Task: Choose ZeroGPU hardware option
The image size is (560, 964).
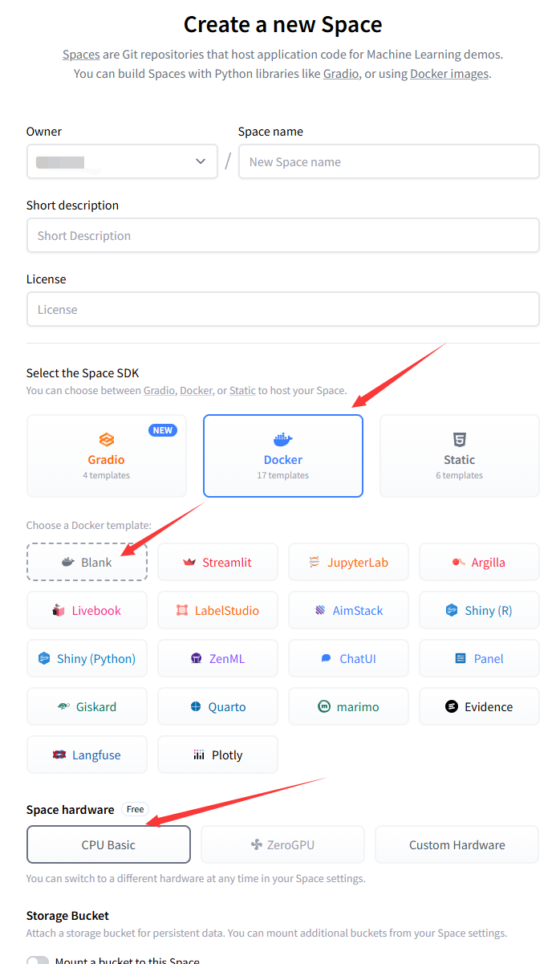Action: coord(282,844)
